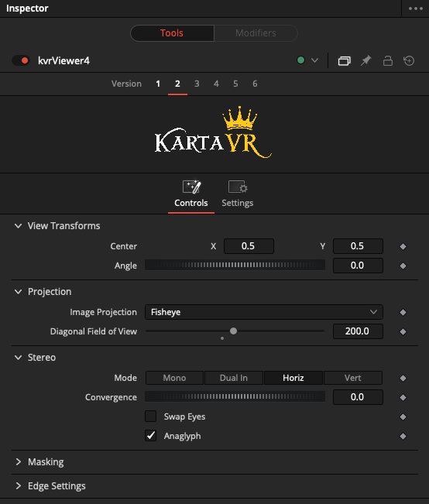
Task: Expand the Edge Settings section
Action: (x=19, y=486)
